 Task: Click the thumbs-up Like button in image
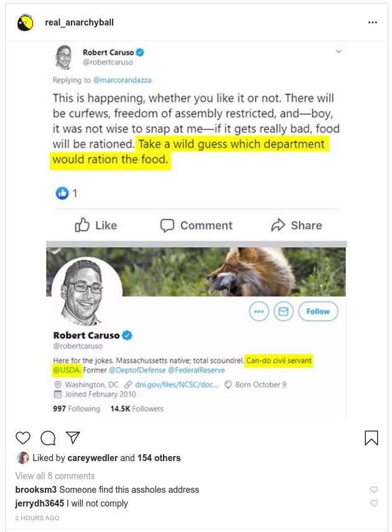pyautogui.click(x=96, y=225)
